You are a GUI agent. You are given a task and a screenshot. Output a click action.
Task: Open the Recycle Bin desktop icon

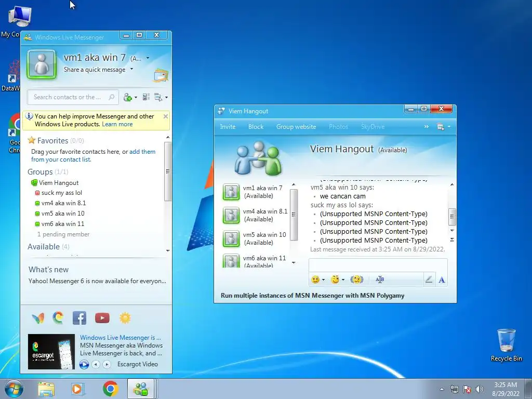tap(506, 345)
